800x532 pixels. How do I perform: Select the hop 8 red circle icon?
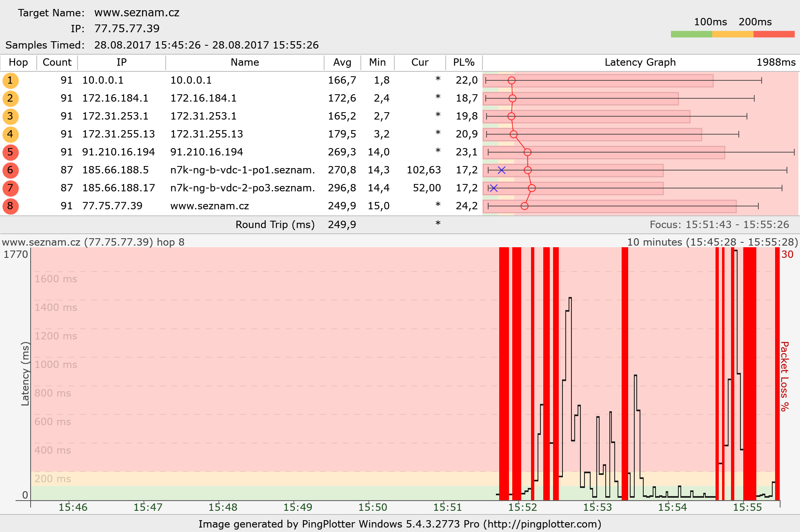tap(10, 206)
